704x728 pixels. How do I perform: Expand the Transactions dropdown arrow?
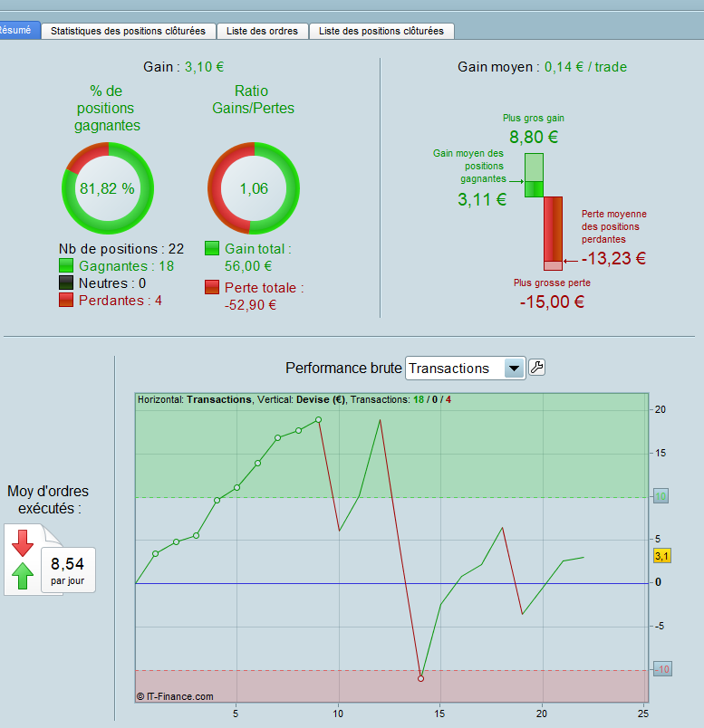(x=515, y=369)
